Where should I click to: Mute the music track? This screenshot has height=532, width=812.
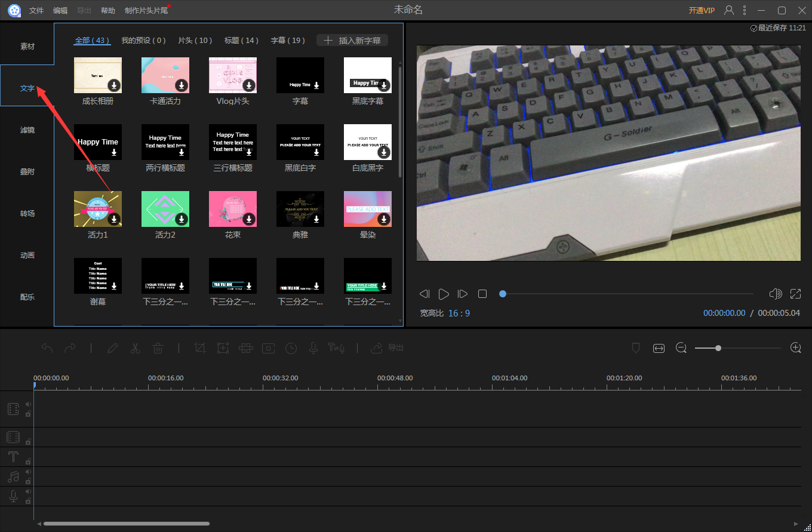pyautogui.click(x=27, y=472)
